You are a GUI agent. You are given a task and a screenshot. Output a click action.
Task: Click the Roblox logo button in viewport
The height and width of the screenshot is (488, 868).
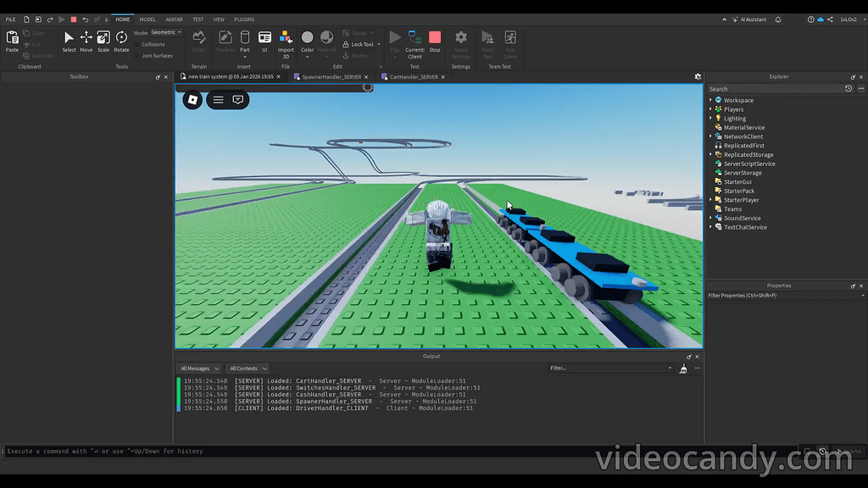[192, 100]
